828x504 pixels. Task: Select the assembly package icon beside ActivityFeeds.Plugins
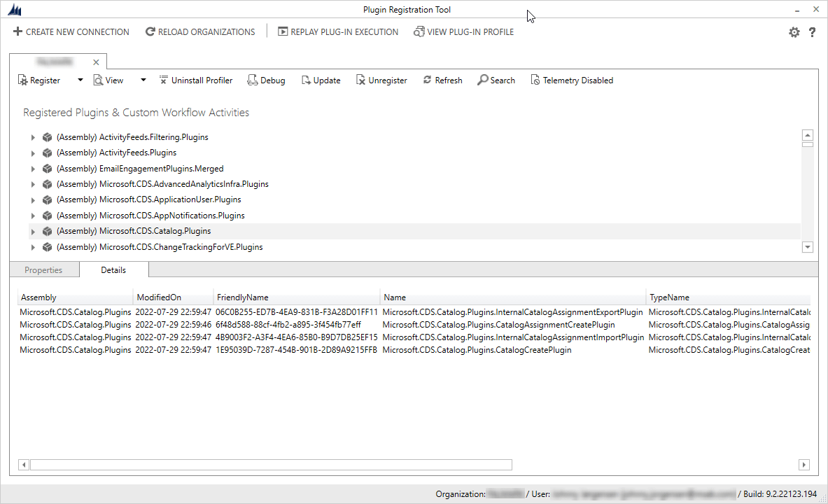[x=47, y=153]
